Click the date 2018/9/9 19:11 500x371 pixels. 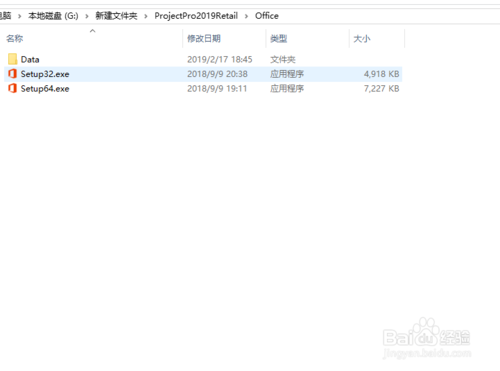pos(217,89)
